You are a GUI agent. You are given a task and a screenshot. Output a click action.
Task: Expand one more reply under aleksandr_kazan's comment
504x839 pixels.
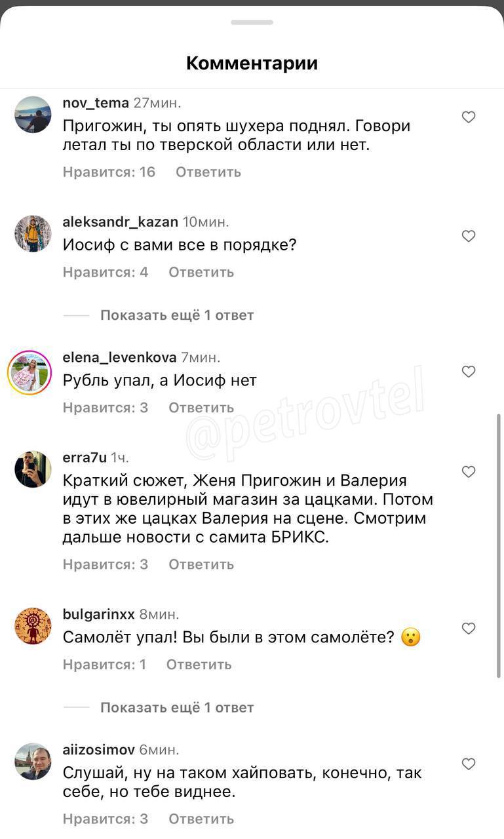click(177, 315)
